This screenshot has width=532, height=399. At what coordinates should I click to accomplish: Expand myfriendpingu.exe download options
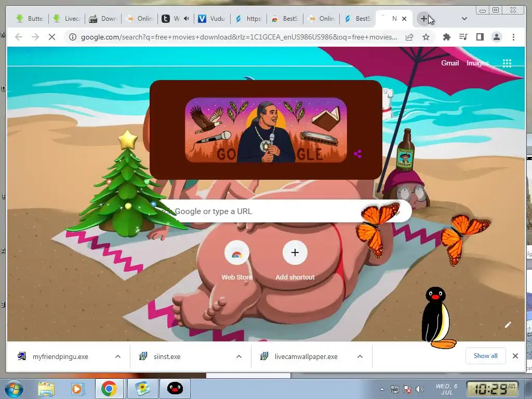click(118, 356)
